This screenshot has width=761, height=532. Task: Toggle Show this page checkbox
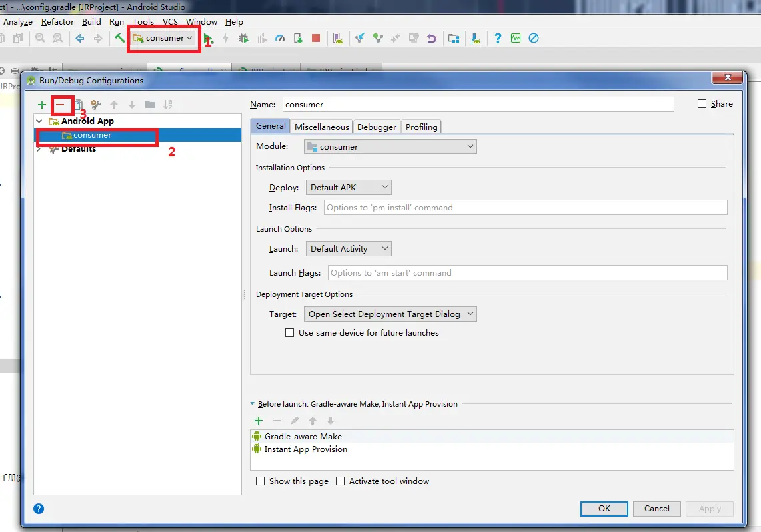(260, 481)
